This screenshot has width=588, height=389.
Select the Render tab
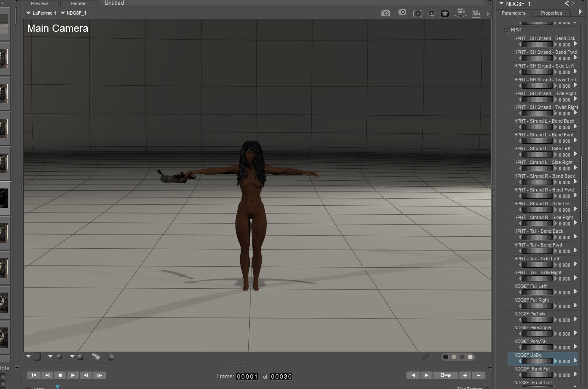coord(78,3)
